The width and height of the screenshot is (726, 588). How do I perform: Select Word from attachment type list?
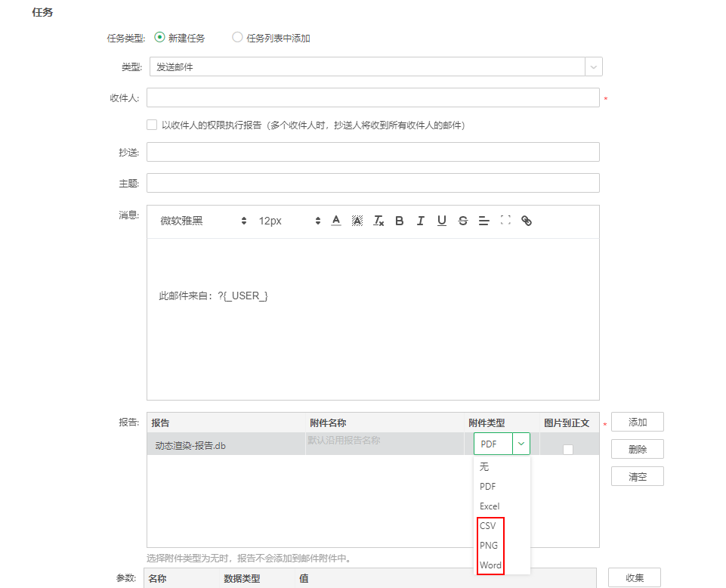coord(490,565)
